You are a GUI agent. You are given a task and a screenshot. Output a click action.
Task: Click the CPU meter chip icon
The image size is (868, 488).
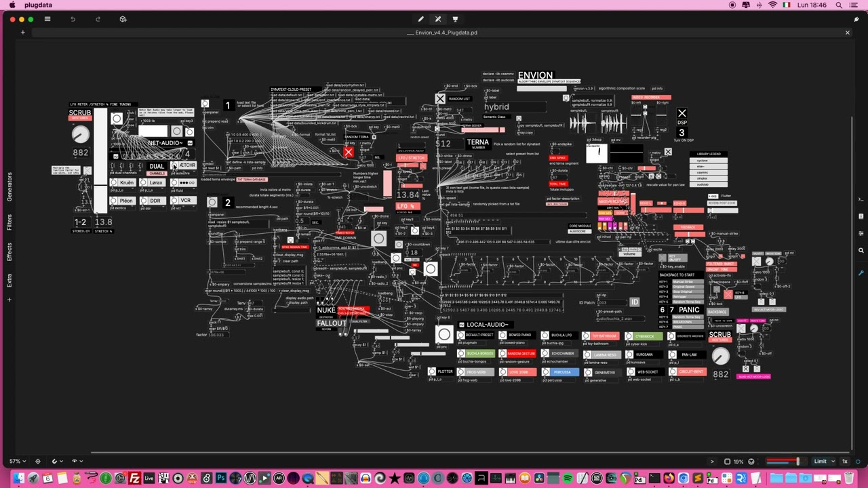coord(728,462)
